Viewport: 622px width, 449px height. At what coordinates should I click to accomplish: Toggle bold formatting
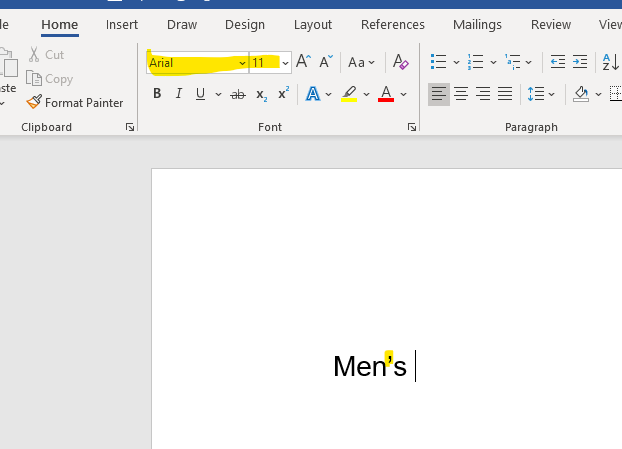pyautogui.click(x=157, y=94)
